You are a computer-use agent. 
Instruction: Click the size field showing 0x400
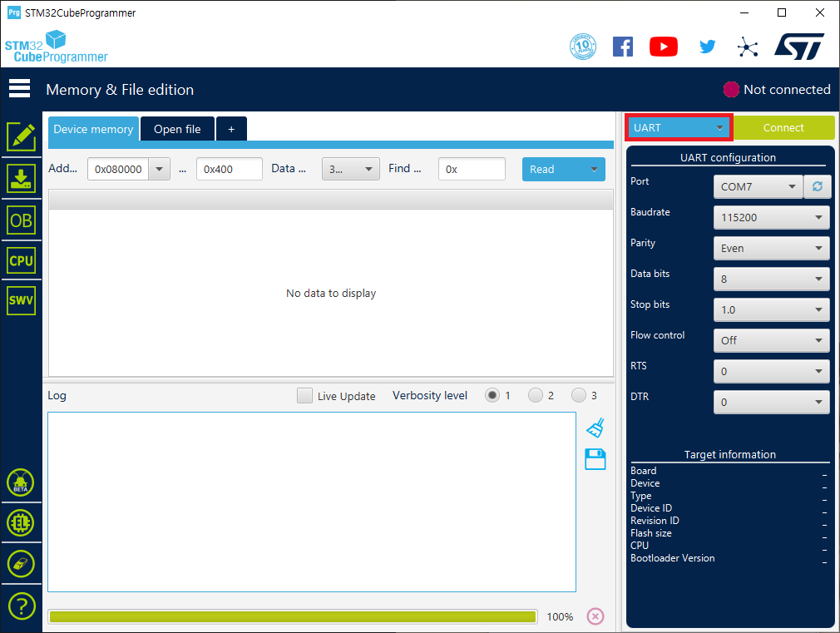230,169
